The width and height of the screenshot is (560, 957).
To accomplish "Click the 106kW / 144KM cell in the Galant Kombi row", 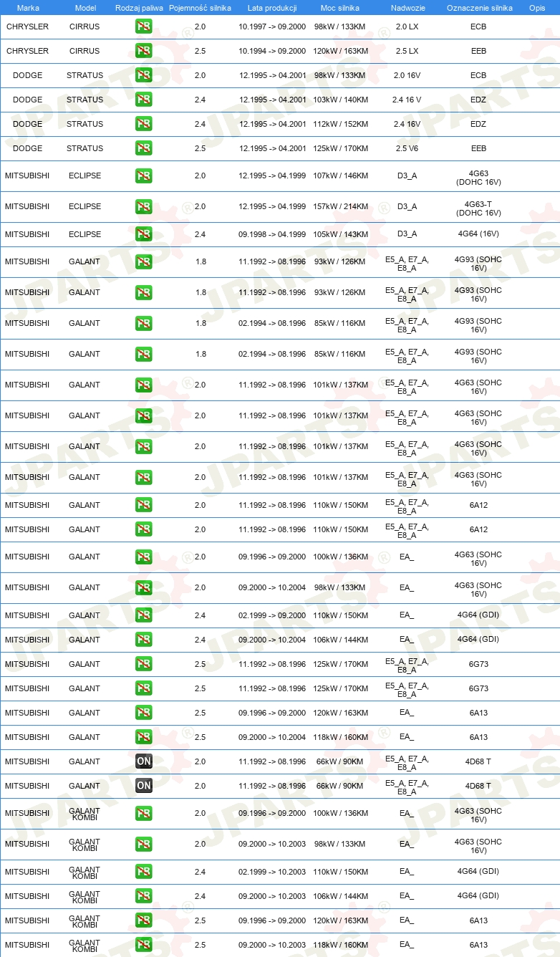I will 341,896.
